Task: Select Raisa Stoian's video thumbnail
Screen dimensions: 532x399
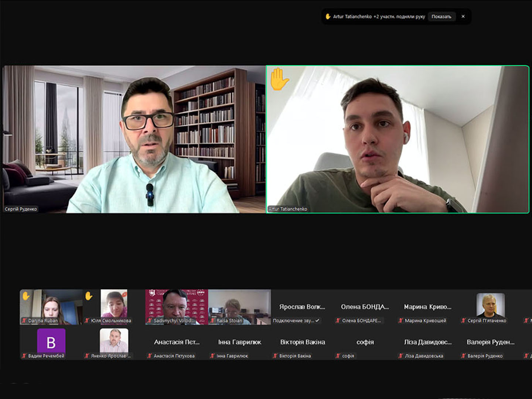Action: point(239,307)
